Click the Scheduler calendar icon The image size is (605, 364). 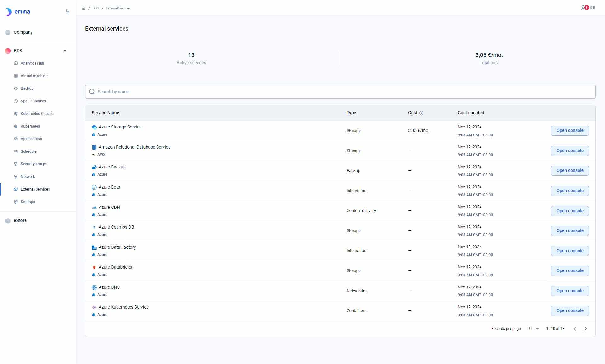(x=16, y=151)
